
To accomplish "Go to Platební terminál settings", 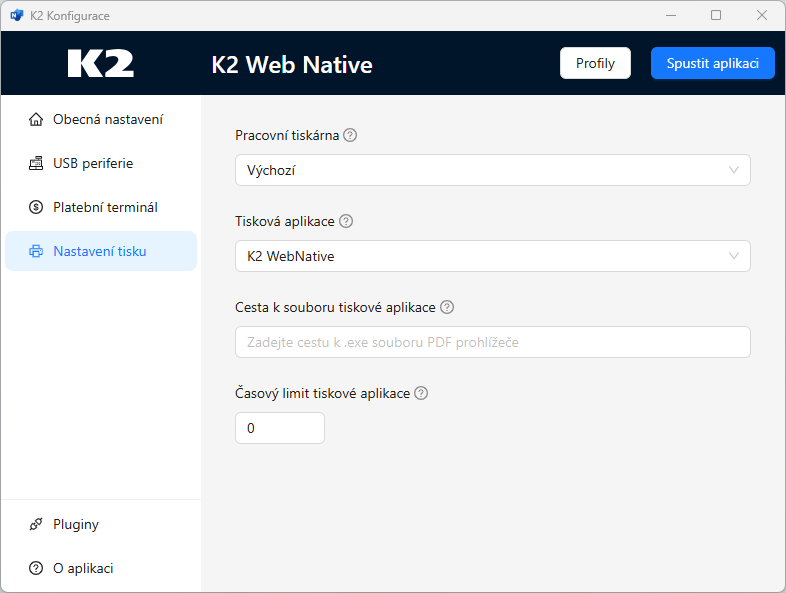I will point(101,207).
